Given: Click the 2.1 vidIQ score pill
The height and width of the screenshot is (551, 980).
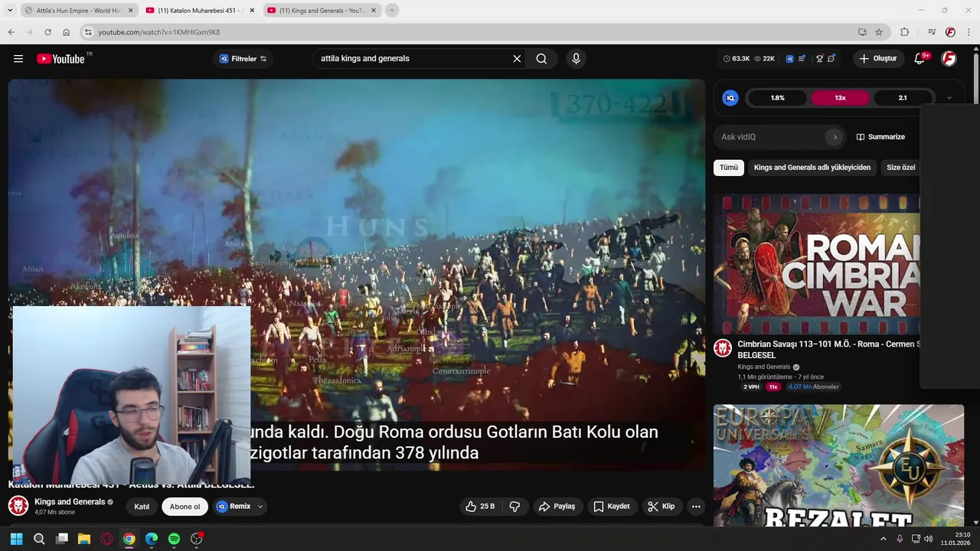Looking at the screenshot, I should (903, 98).
